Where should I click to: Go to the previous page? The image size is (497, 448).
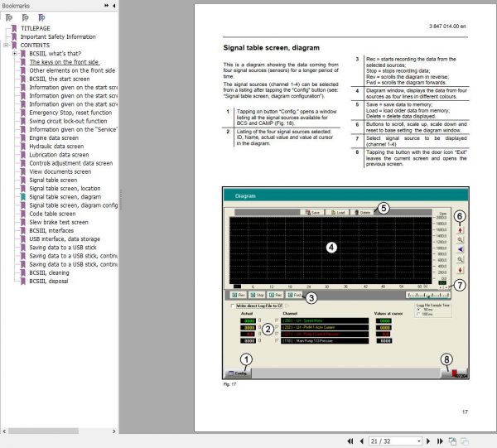point(362,441)
